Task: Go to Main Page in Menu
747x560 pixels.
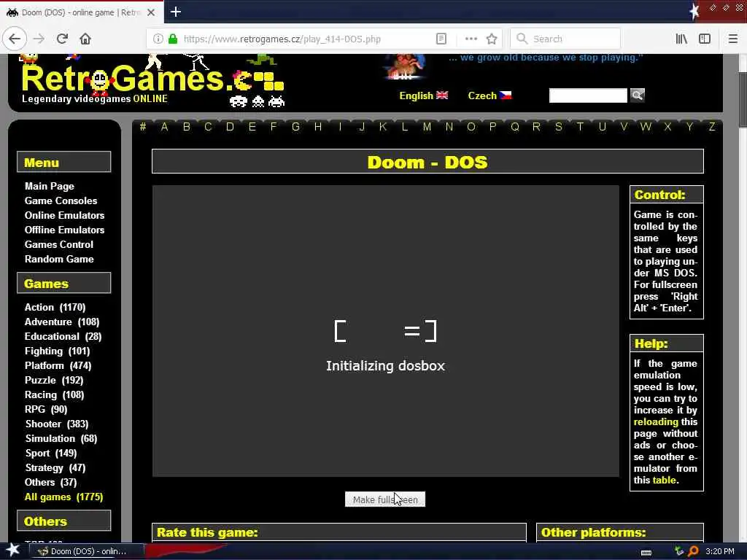Action: [50, 186]
